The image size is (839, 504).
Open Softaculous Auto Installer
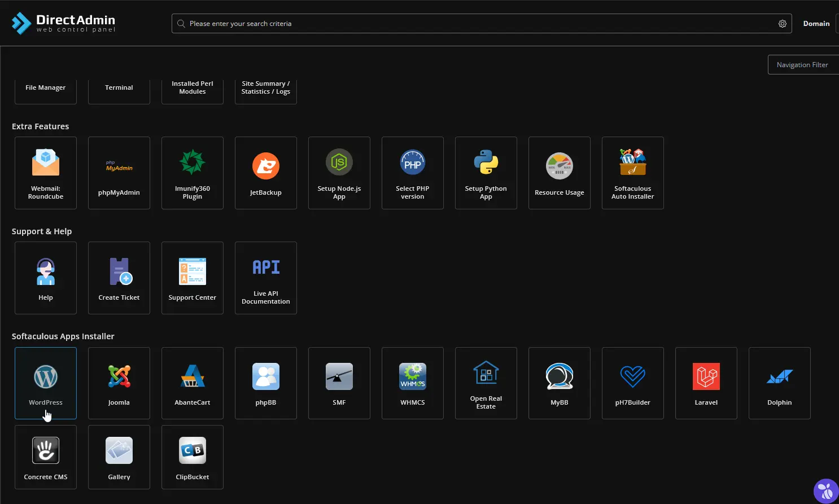tap(633, 173)
